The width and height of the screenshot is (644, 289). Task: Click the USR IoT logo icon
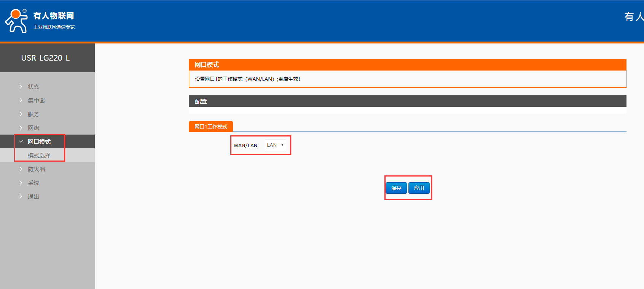pyautogui.click(x=16, y=21)
